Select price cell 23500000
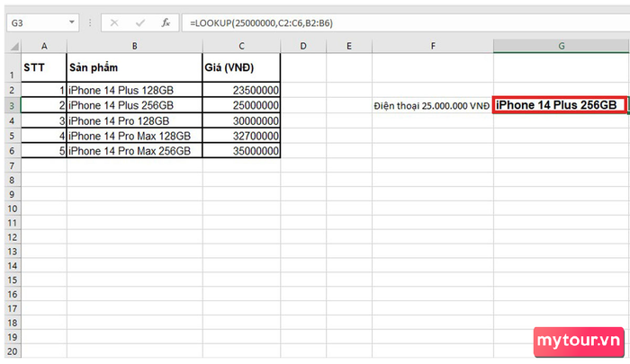630x364 pixels. pyautogui.click(x=241, y=90)
